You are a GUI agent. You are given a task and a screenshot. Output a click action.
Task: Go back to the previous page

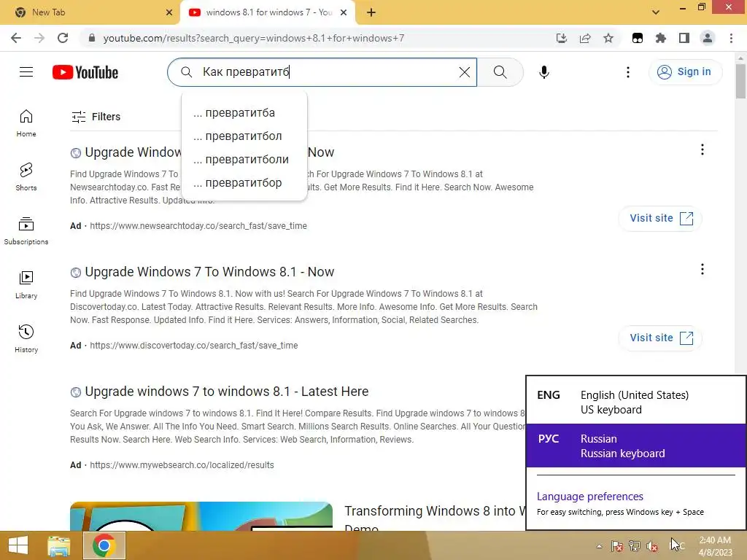pos(16,38)
